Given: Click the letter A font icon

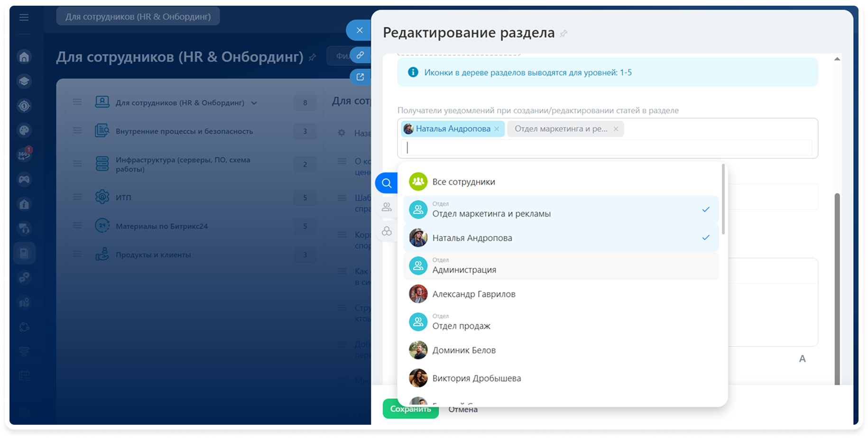Looking at the screenshot, I should click(x=803, y=359).
